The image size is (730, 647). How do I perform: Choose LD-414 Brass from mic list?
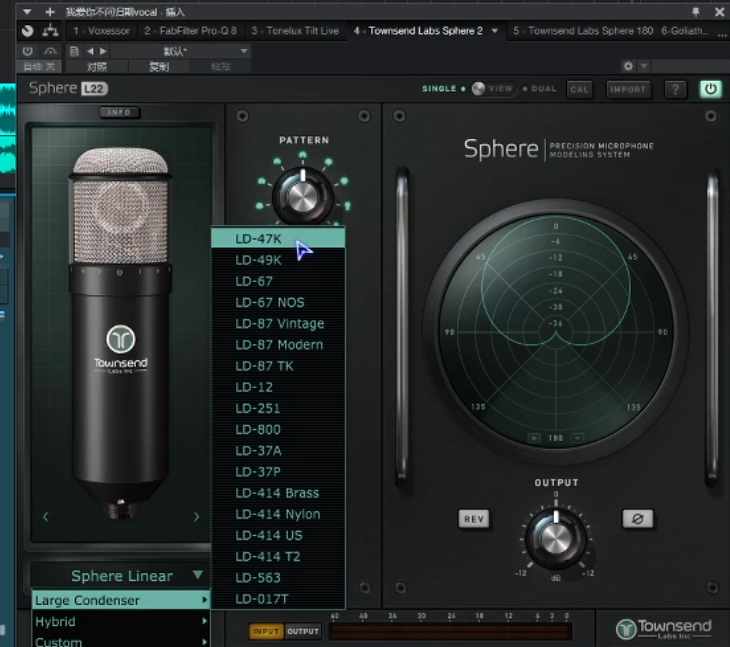click(x=278, y=493)
